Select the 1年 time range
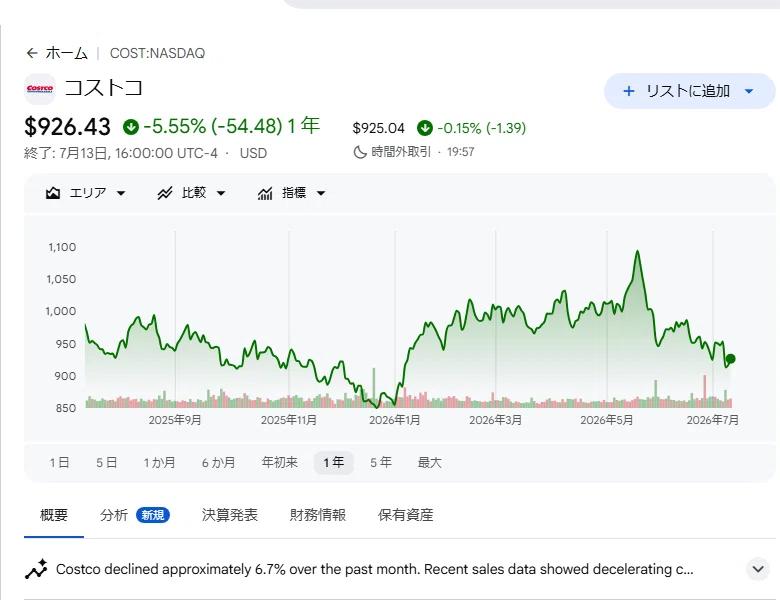Image resolution: width=780 pixels, height=600 pixels. click(x=334, y=463)
